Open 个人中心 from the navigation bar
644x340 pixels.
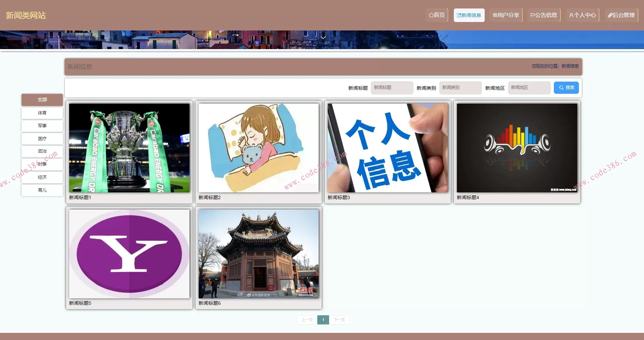pyautogui.click(x=583, y=15)
